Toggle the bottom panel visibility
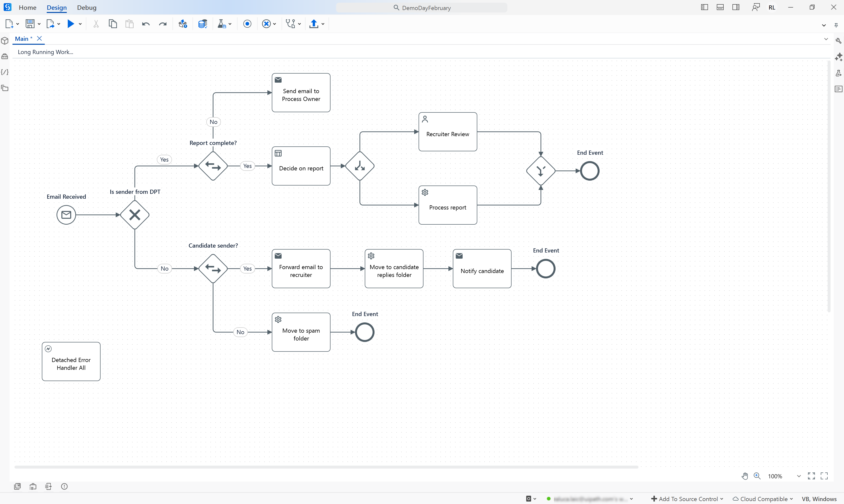This screenshot has width=844, height=504. (x=720, y=7)
